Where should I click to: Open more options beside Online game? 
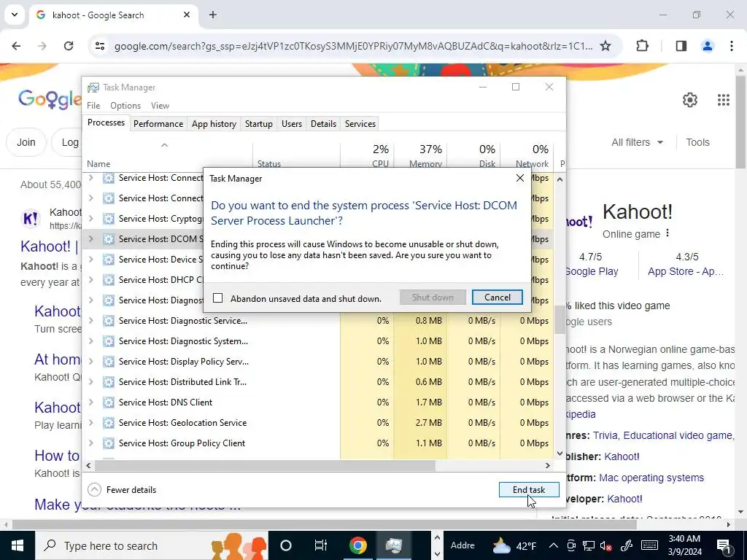(x=667, y=233)
